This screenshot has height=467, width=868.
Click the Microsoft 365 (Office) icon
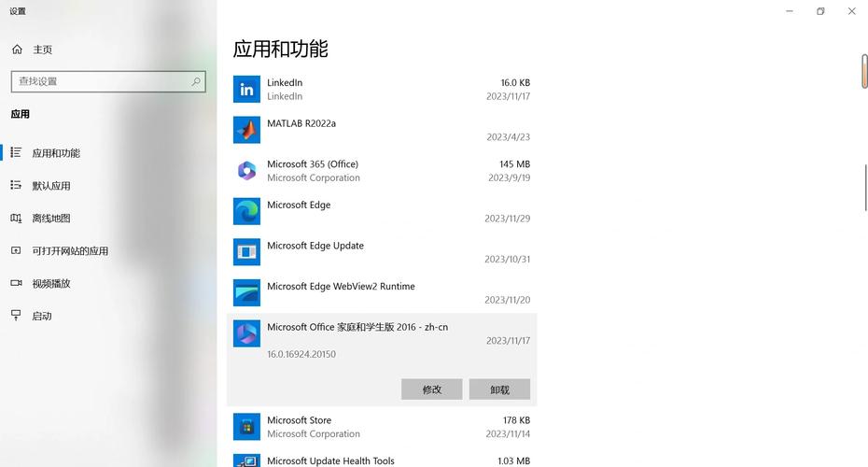point(246,171)
